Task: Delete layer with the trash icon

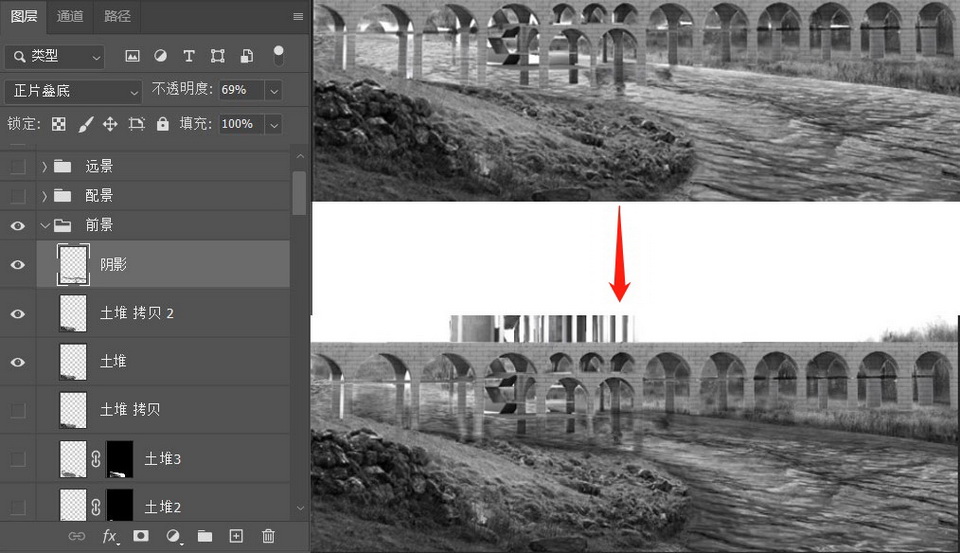Action: [x=268, y=536]
